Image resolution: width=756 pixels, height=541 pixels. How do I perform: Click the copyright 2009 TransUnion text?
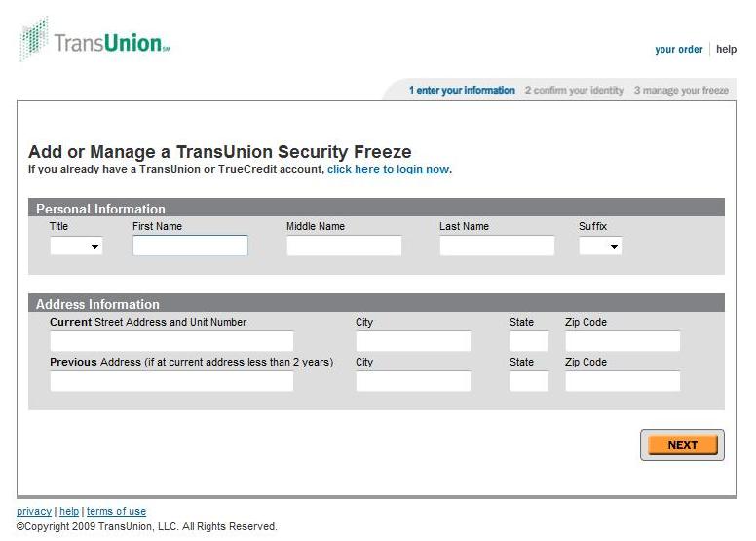[146, 526]
